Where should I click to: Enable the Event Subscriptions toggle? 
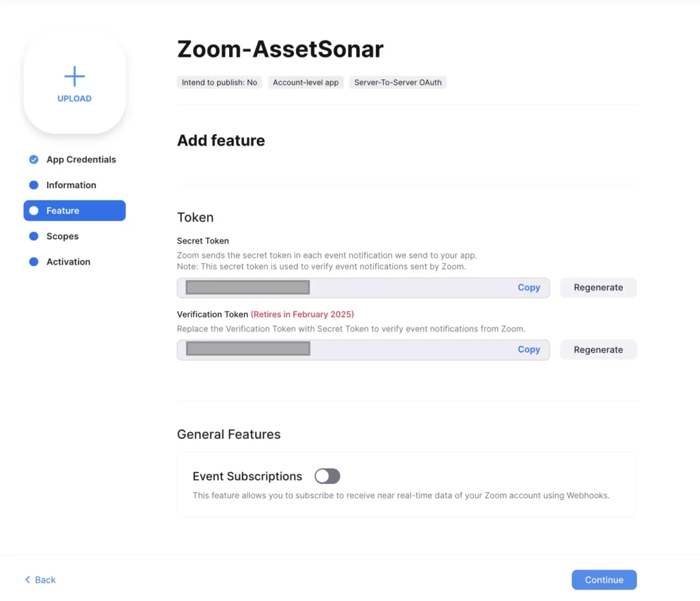coord(327,476)
